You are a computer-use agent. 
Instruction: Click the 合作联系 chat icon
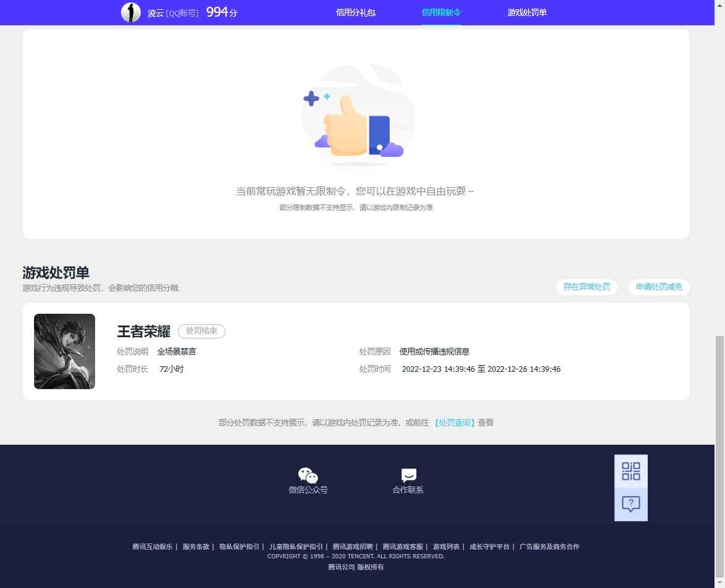(x=409, y=475)
